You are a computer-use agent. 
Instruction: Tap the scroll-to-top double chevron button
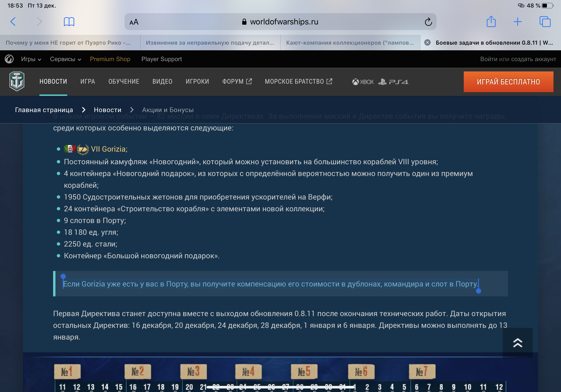[x=518, y=343]
